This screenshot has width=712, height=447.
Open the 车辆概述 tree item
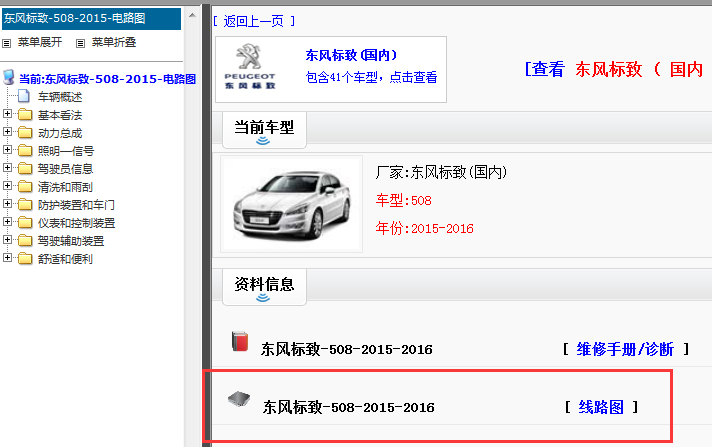[60, 97]
